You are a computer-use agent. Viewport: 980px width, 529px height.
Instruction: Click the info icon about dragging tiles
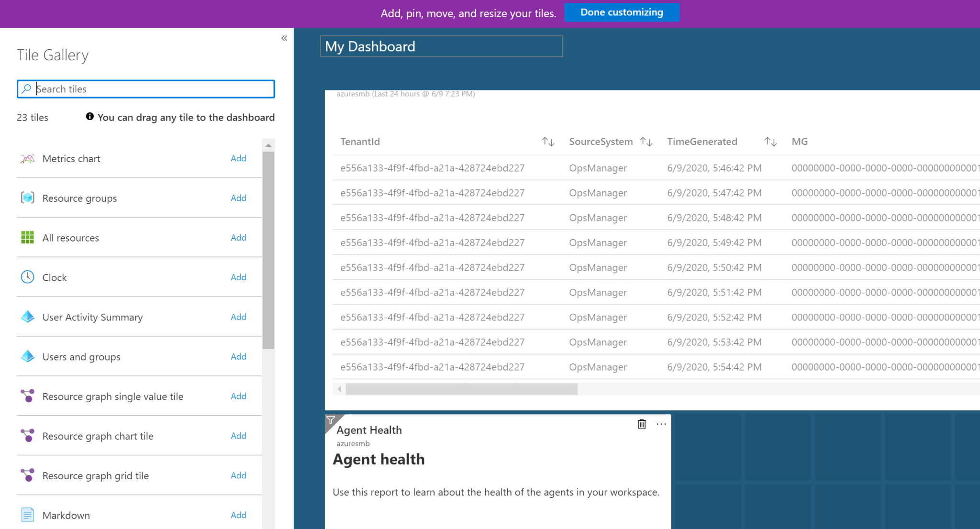click(x=90, y=116)
